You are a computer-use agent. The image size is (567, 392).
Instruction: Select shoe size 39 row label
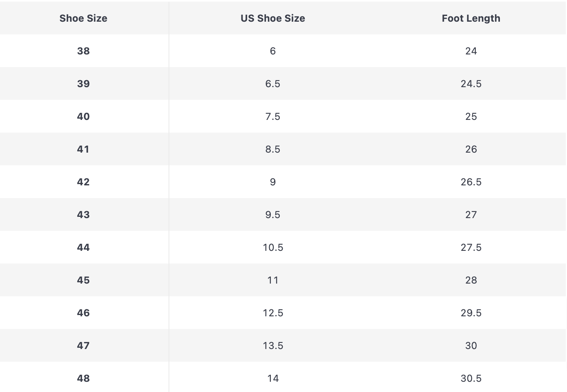(83, 84)
